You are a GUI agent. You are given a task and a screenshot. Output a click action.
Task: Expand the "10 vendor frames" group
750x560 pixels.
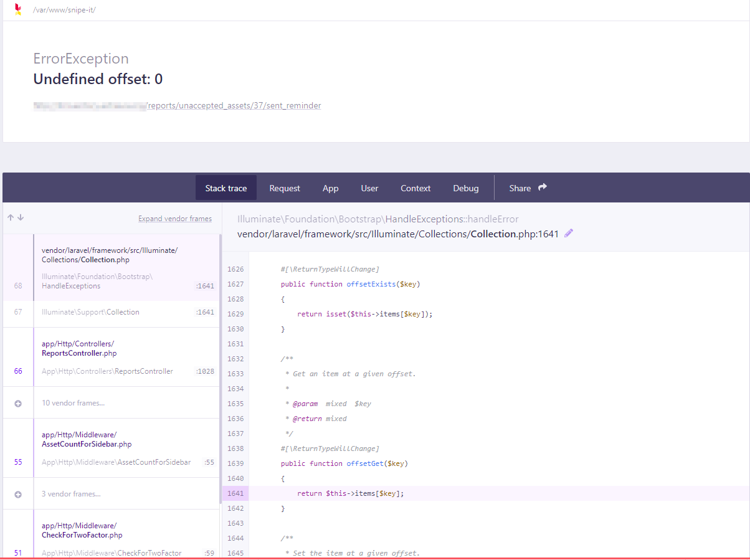[72, 403]
